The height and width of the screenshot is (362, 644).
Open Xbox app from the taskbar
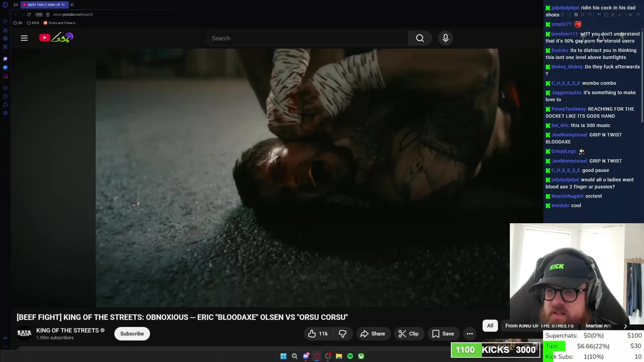pyautogui.click(x=361, y=356)
